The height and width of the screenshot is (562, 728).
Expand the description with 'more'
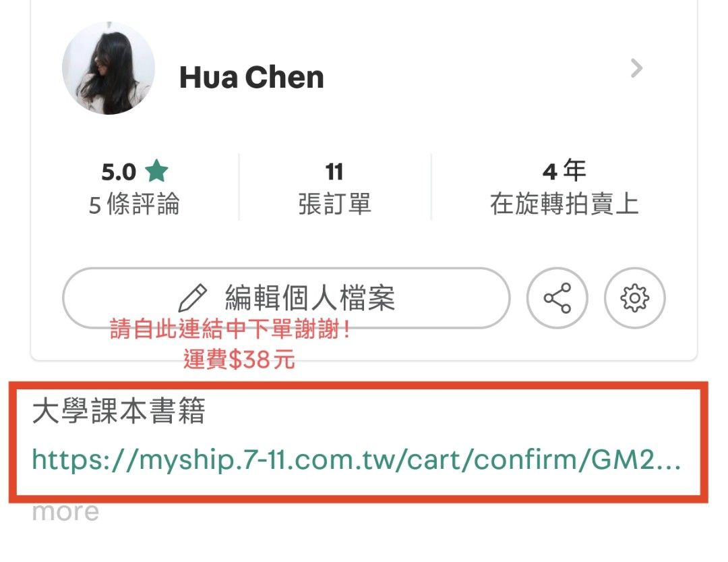coord(65,512)
